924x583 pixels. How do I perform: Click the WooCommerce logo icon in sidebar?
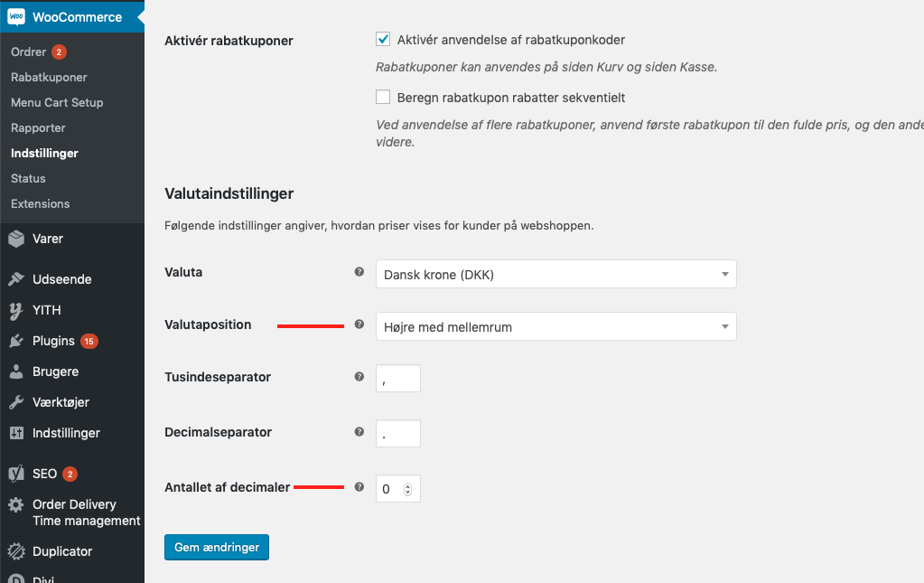point(16,17)
